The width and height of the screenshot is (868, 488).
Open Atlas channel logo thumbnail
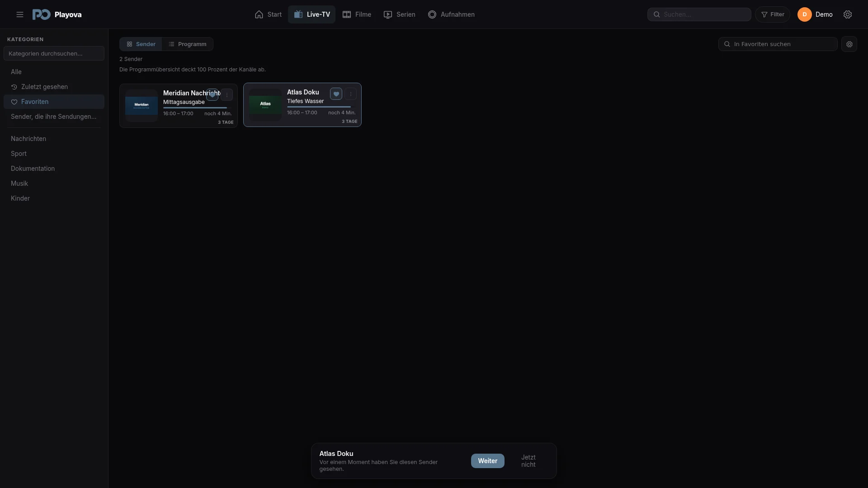265,105
